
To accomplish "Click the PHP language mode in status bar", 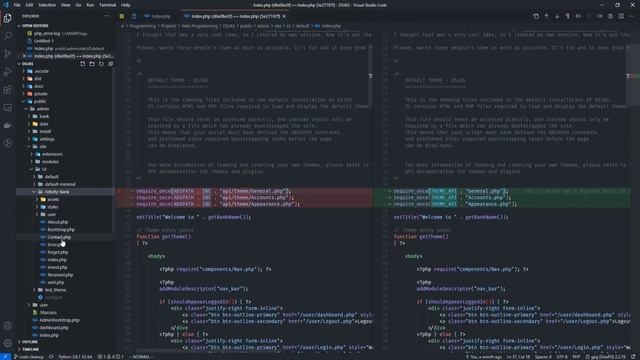I will (576, 357).
